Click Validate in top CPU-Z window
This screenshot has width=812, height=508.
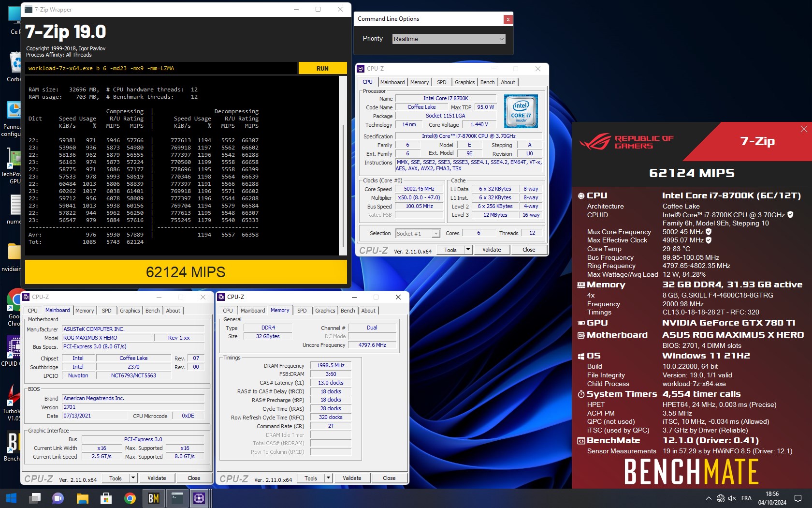click(x=492, y=250)
